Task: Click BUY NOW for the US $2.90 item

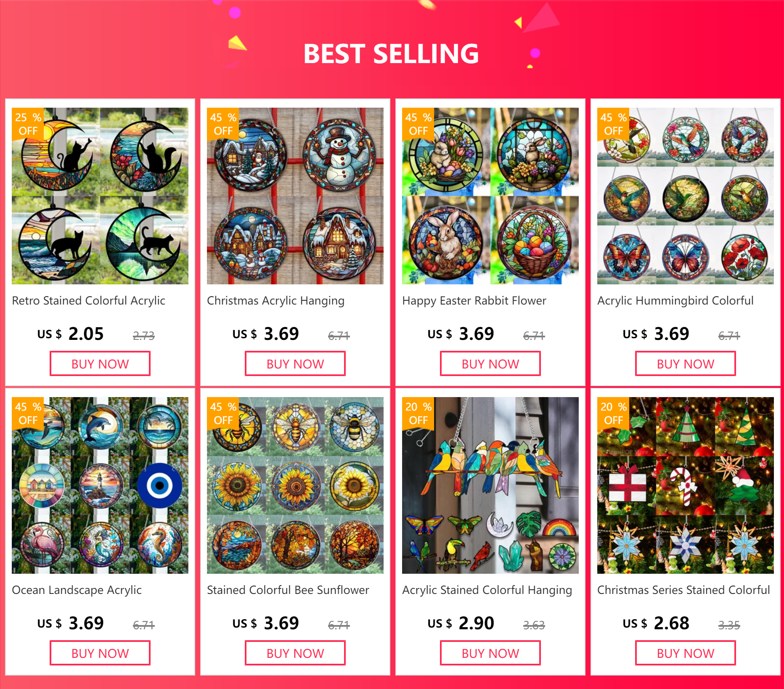Action: point(490,653)
